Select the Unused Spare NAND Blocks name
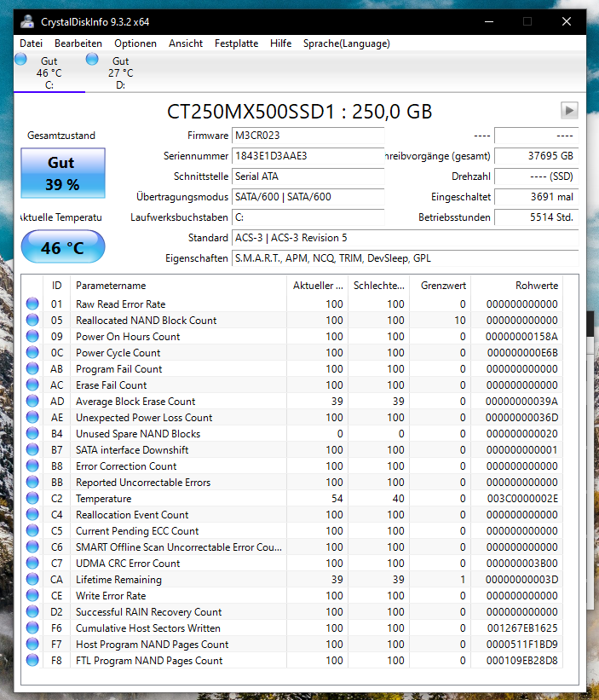599x700 pixels. 138,433
